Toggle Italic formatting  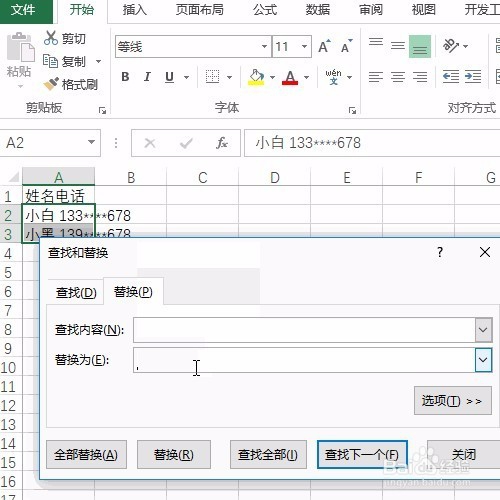(147, 77)
